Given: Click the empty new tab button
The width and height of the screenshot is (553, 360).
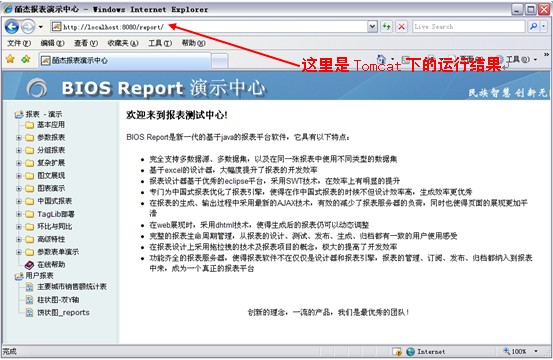Looking at the screenshot, I should pyautogui.click(x=220, y=60).
